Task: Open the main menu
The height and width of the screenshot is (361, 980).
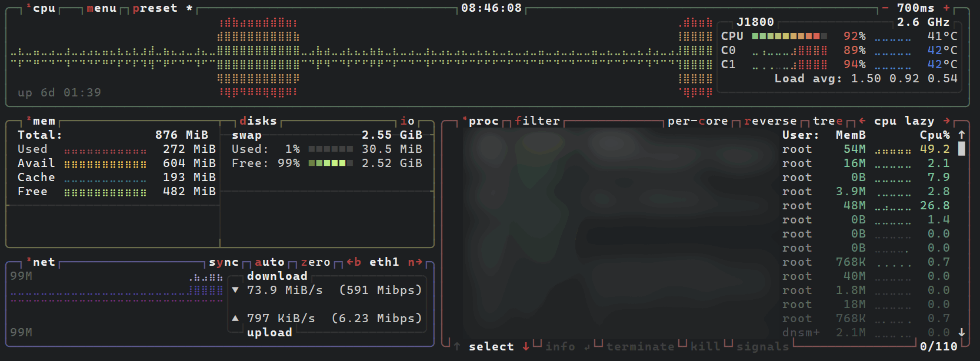Action: [x=101, y=8]
